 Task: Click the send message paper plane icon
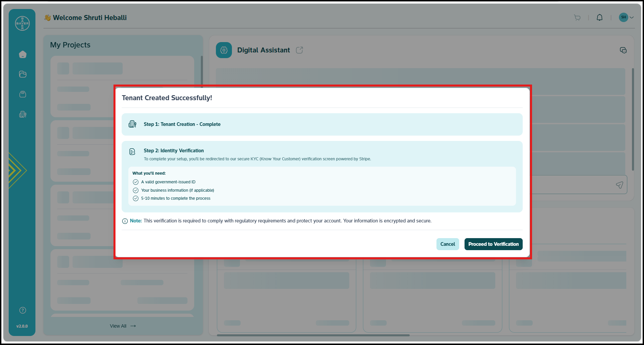pos(619,185)
